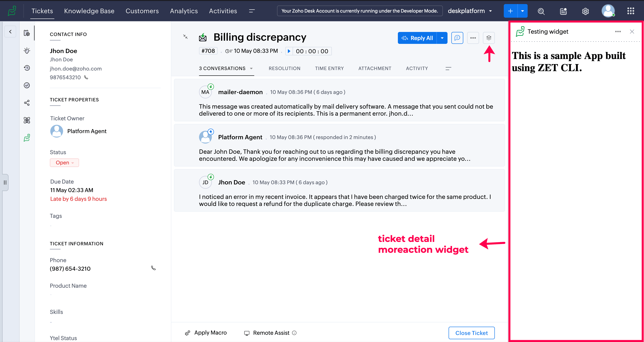Expand the Reply All dropdown arrow

coord(442,38)
